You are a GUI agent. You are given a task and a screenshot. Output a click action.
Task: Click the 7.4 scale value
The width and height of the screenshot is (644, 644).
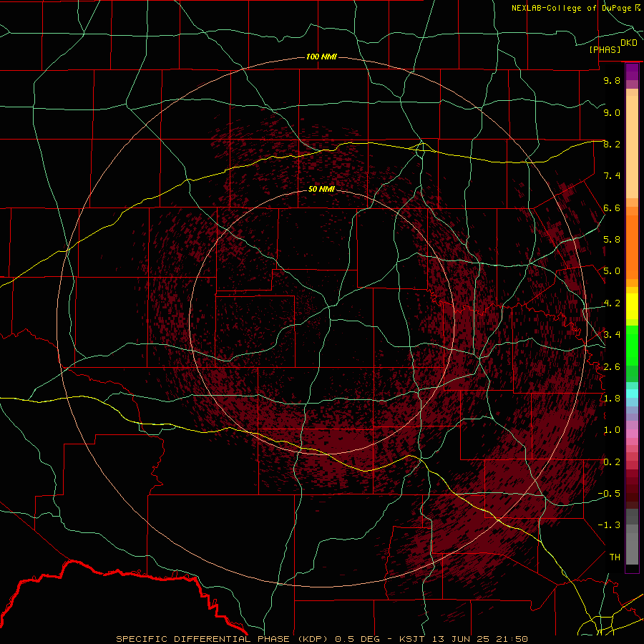coord(612,176)
